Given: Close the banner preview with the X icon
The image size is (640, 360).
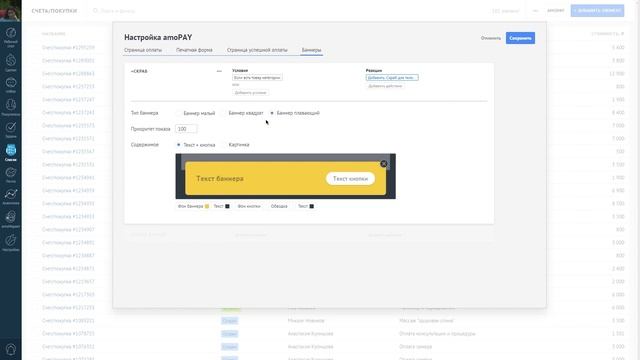Looking at the screenshot, I should pos(383,164).
